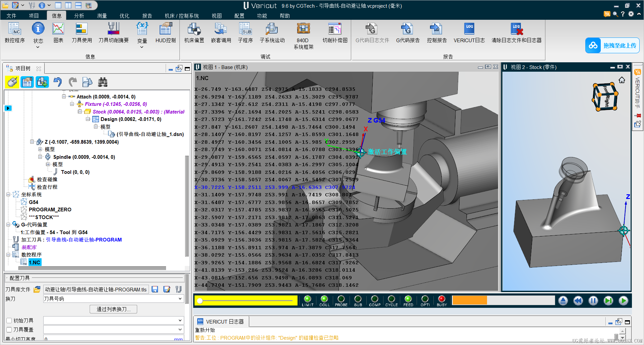Click the undo arrow in project tree toolbar

(57, 82)
